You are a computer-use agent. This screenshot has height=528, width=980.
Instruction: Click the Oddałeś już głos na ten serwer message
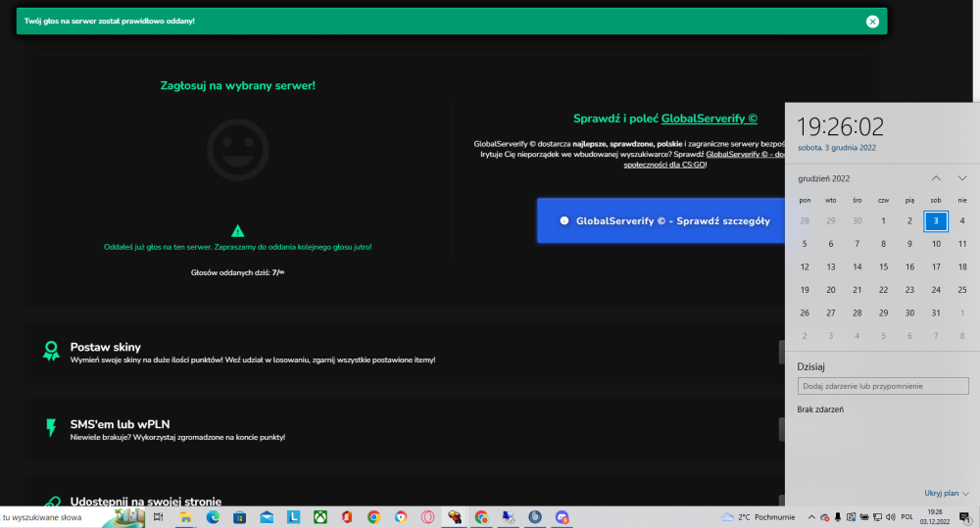click(237, 247)
